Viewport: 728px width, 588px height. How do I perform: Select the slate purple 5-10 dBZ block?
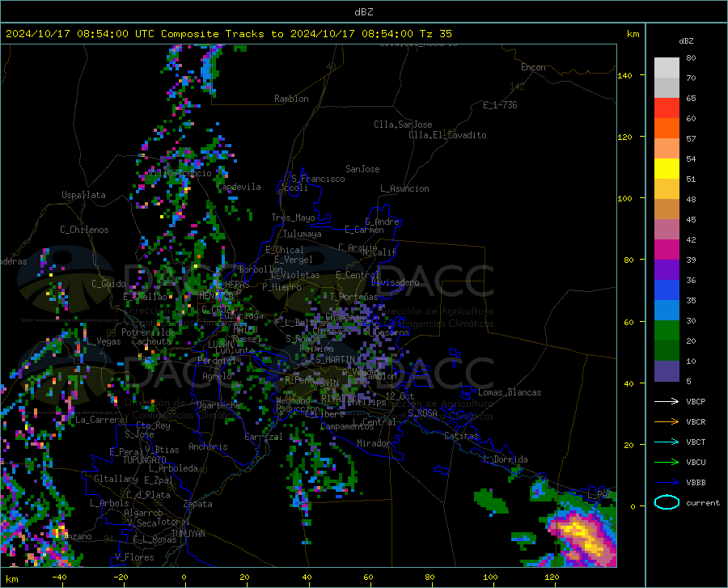tap(667, 371)
